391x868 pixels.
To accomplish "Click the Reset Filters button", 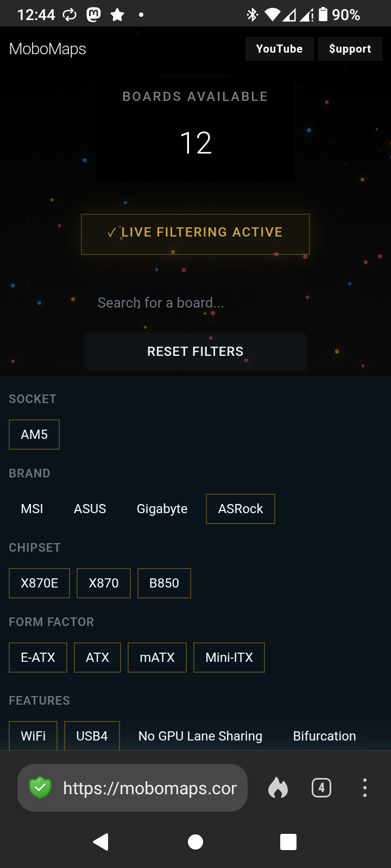I will pyautogui.click(x=195, y=352).
